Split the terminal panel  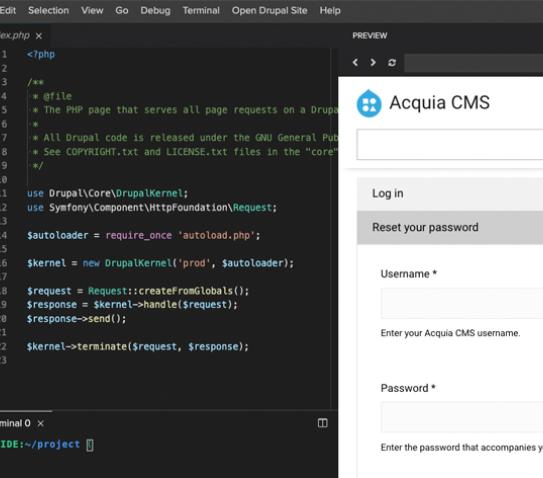pyautogui.click(x=322, y=423)
